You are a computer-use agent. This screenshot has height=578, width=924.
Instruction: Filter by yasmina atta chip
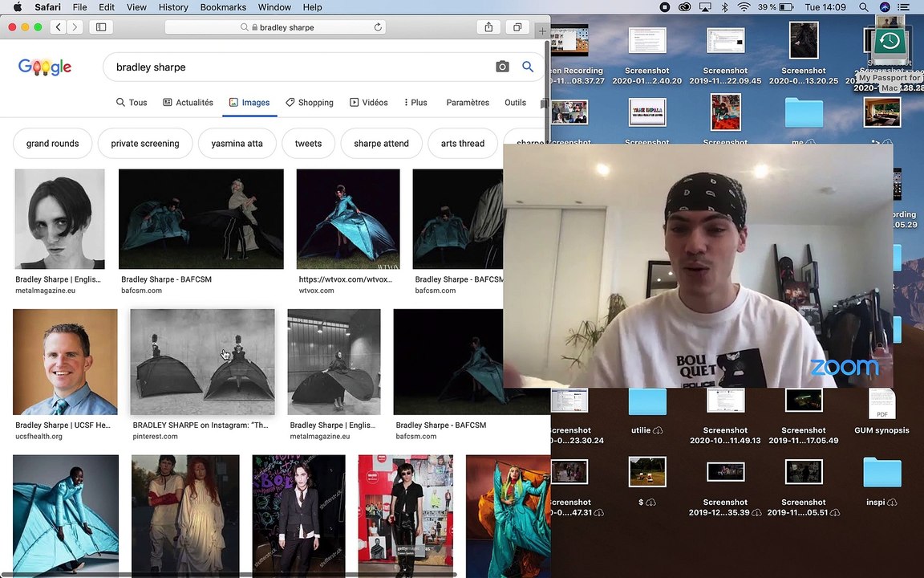[237, 144]
